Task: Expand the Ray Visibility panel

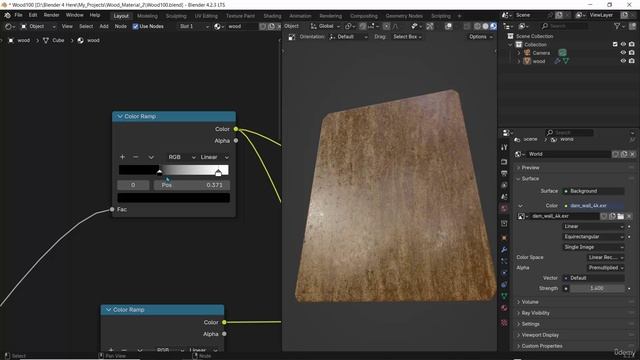Action: click(535, 313)
